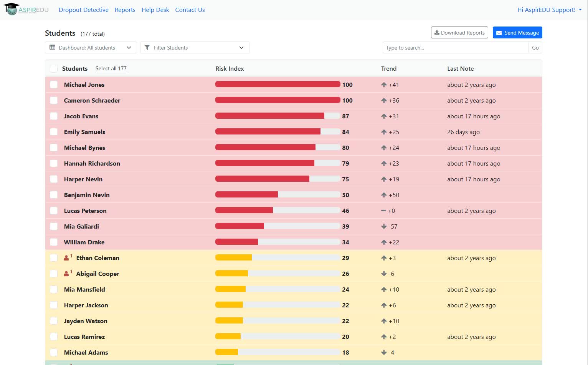Click the yellow risk bar for Mia Mansfield
Screen dimensions: 588x365
pyautogui.click(x=230, y=289)
